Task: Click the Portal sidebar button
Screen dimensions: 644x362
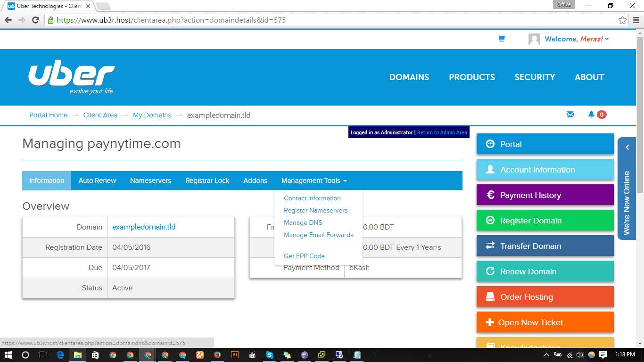Action: (x=545, y=144)
